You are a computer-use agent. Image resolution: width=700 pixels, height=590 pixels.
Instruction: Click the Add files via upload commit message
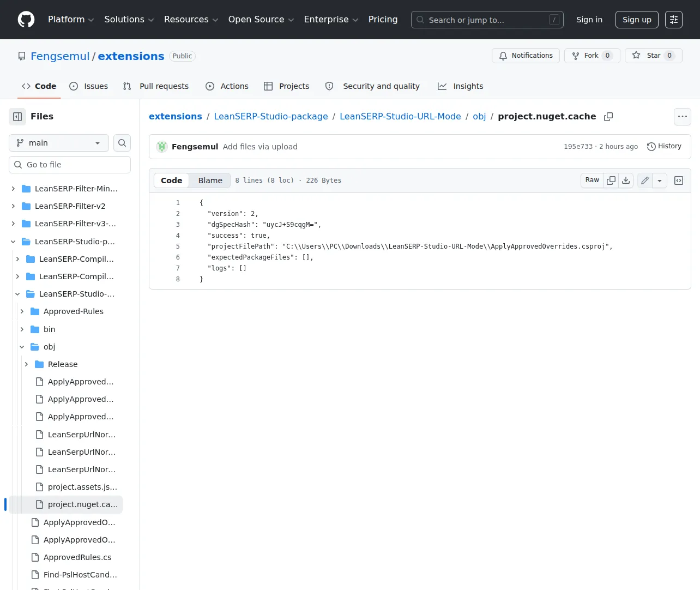260,147
